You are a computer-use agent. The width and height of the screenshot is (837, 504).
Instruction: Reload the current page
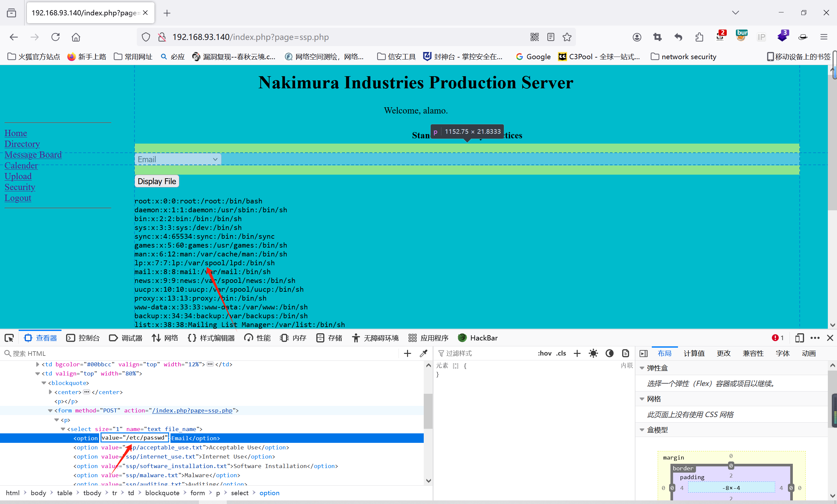[55, 37]
